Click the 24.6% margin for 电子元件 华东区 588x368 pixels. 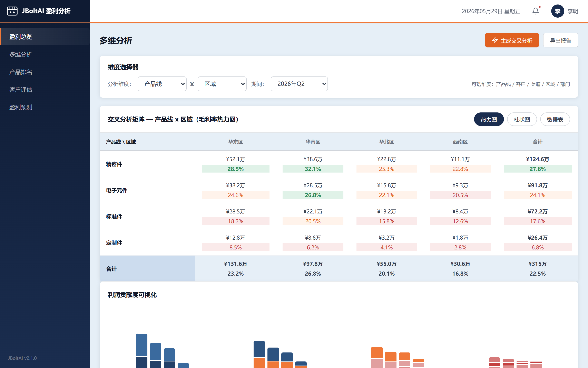(235, 195)
